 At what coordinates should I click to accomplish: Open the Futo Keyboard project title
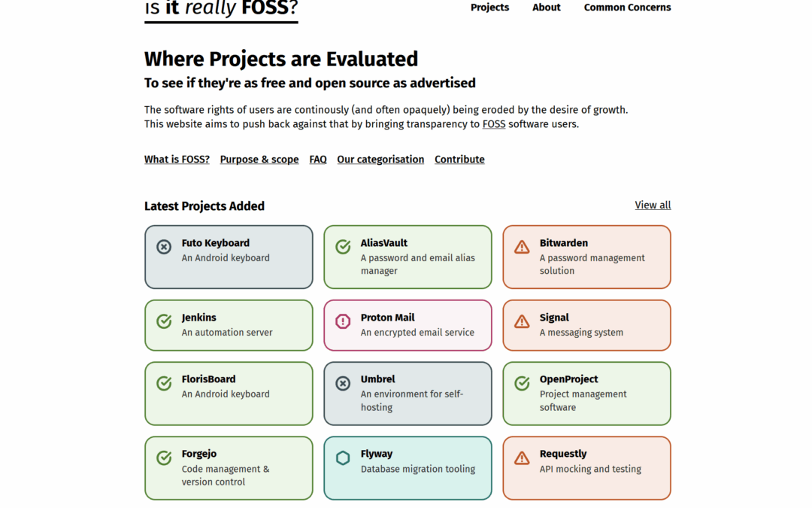click(x=216, y=242)
